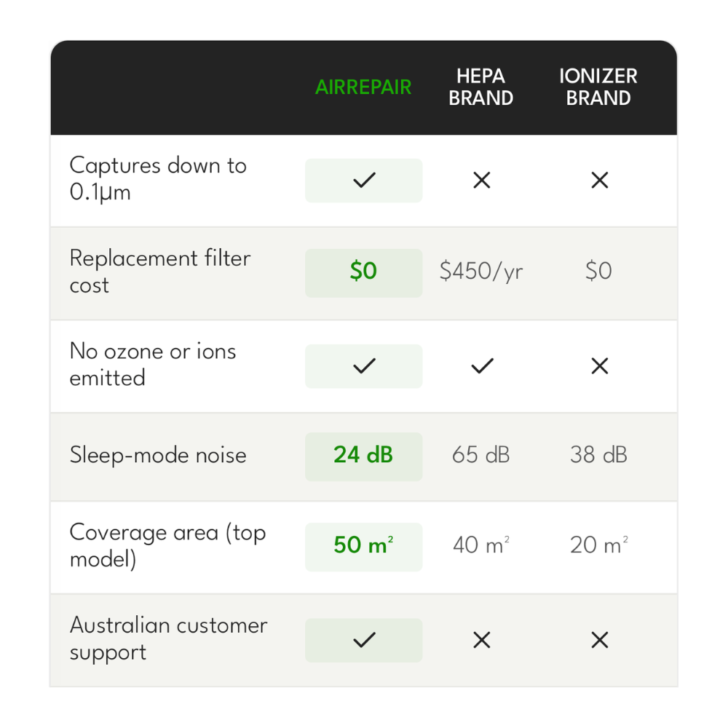Click the 24 dB sleep-mode noise value
This screenshot has height=728, width=728.
[363, 454]
